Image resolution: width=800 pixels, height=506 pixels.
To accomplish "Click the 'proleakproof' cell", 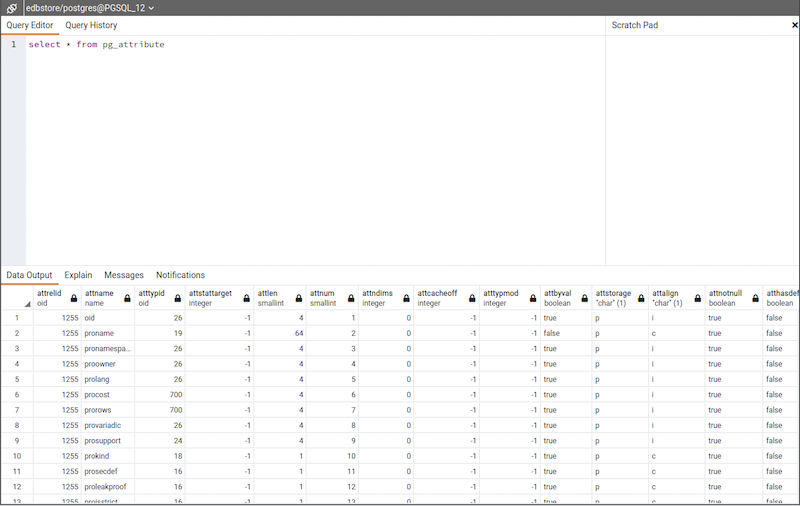I will coord(108,487).
